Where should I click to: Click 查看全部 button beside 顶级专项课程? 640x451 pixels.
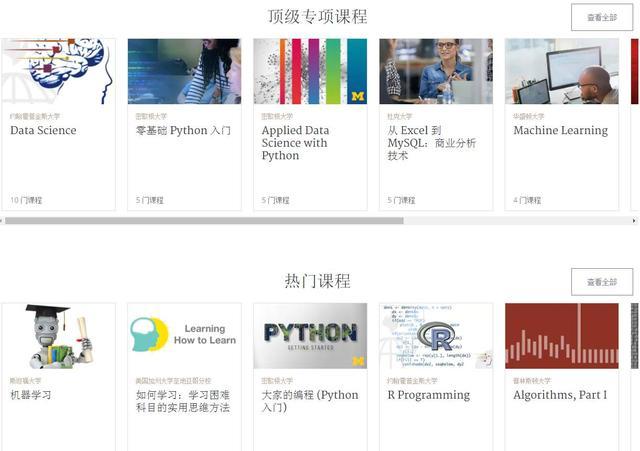tap(602, 17)
